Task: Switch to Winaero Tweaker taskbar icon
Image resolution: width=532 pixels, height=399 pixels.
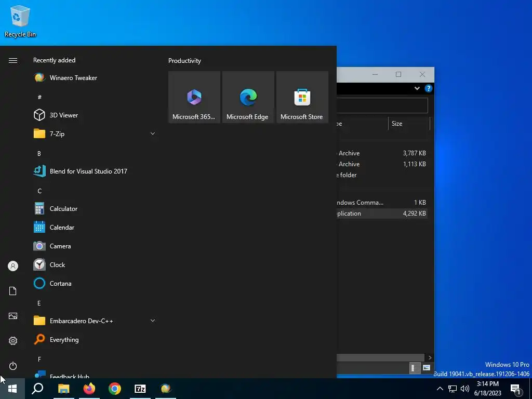Action: click(x=166, y=389)
